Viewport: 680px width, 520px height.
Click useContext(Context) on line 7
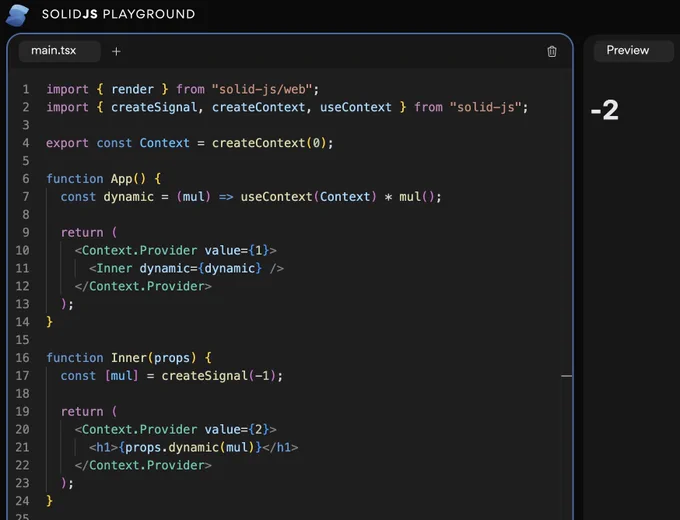point(309,197)
